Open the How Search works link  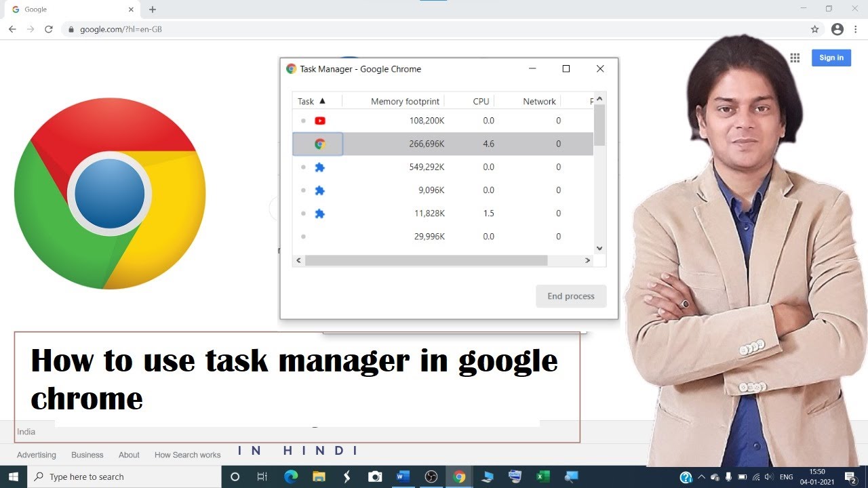pos(188,455)
